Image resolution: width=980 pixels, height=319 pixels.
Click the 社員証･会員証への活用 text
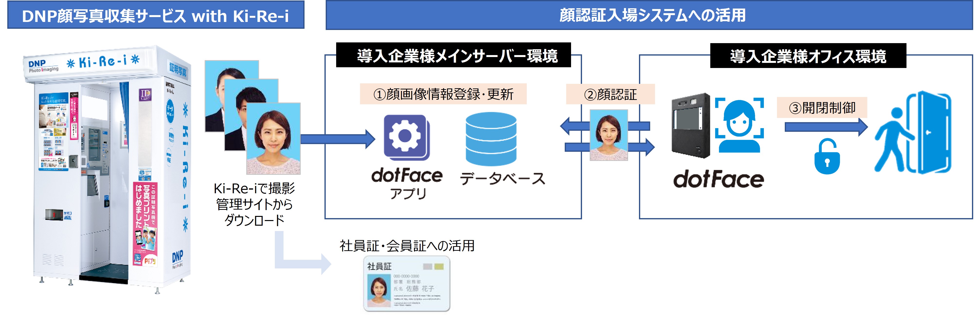pyautogui.click(x=407, y=246)
